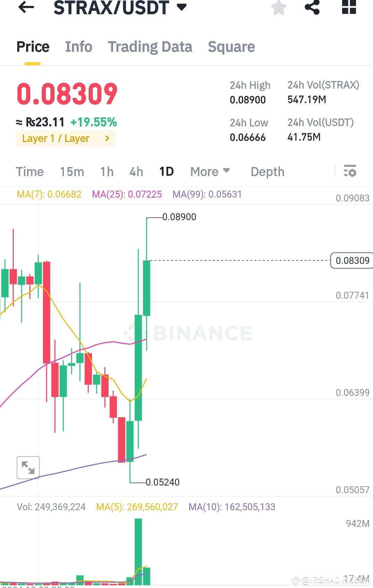Select the 15m timeframe
The image size is (373, 588).
click(x=72, y=171)
